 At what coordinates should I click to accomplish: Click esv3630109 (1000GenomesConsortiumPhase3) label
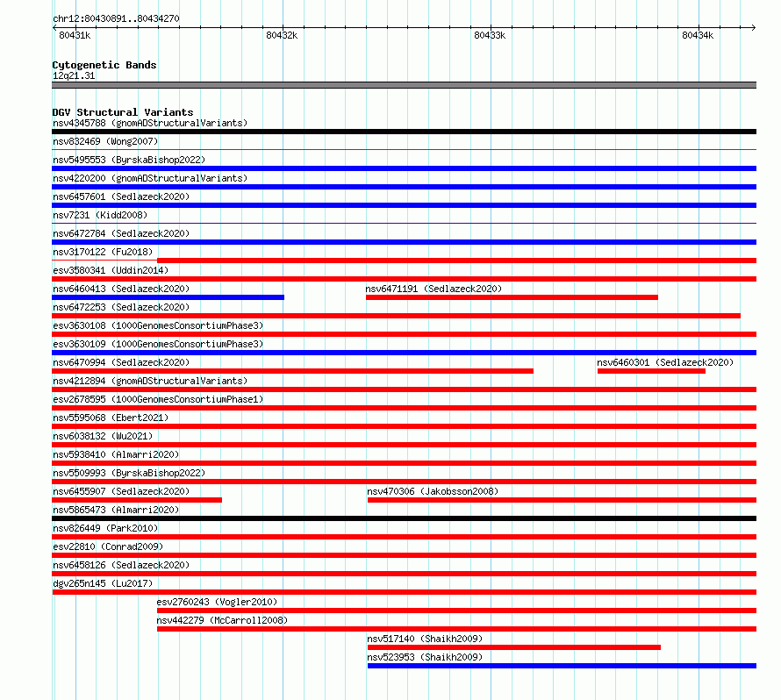pos(158,344)
